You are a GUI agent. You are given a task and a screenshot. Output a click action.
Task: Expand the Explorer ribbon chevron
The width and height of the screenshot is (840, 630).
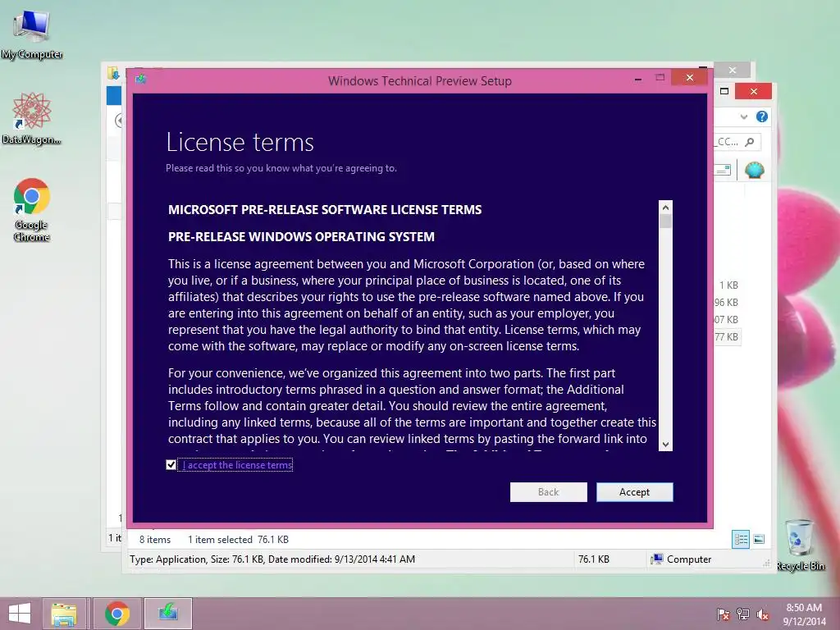(x=743, y=116)
